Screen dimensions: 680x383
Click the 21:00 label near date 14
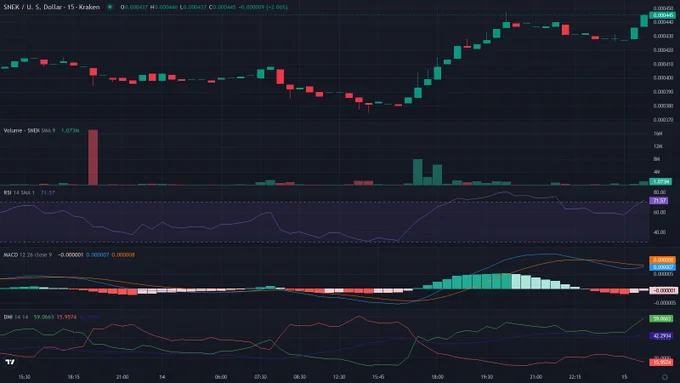click(x=123, y=377)
